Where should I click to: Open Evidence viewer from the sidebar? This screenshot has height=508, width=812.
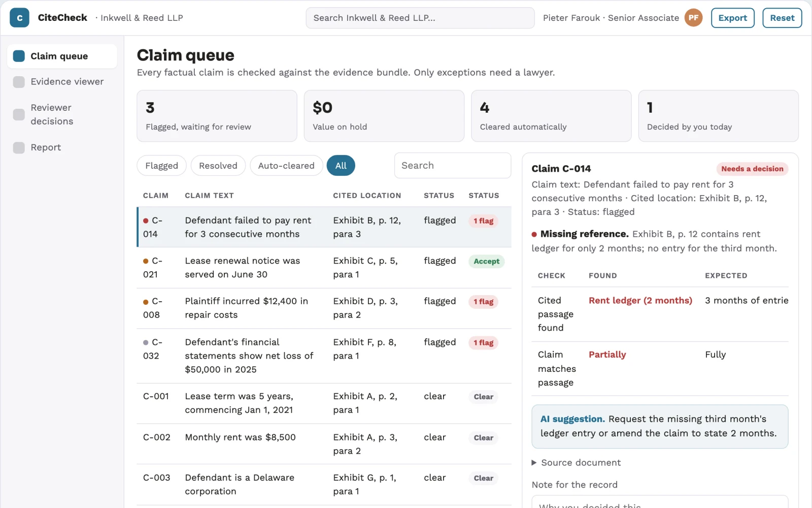click(62, 82)
